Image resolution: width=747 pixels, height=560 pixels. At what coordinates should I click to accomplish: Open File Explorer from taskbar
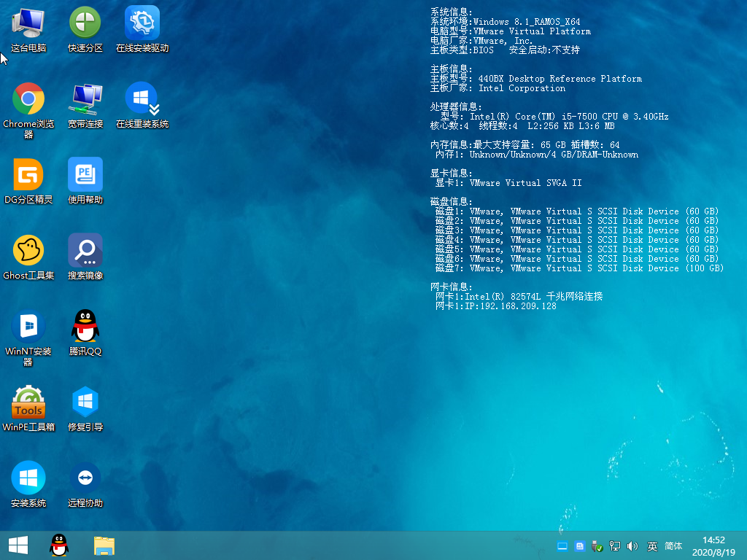coord(104,545)
